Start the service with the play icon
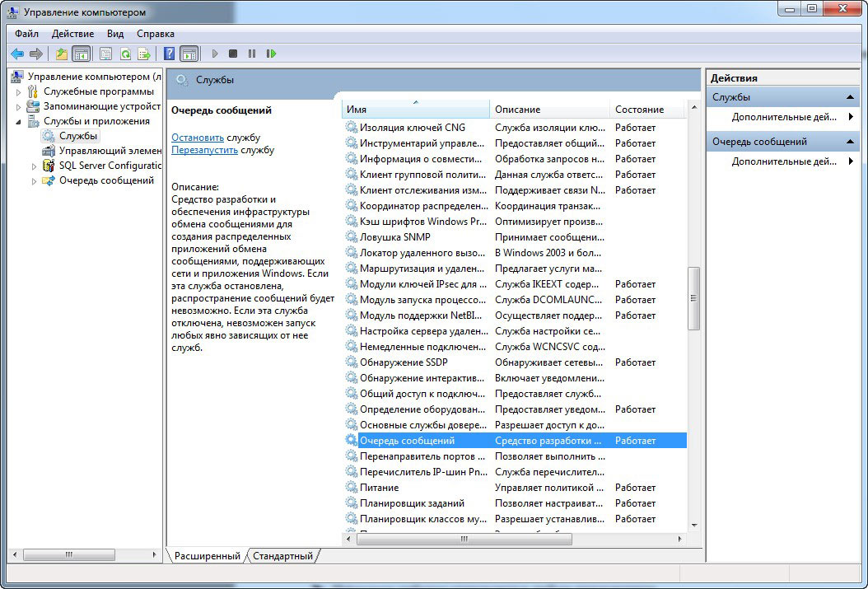 [x=215, y=54]
